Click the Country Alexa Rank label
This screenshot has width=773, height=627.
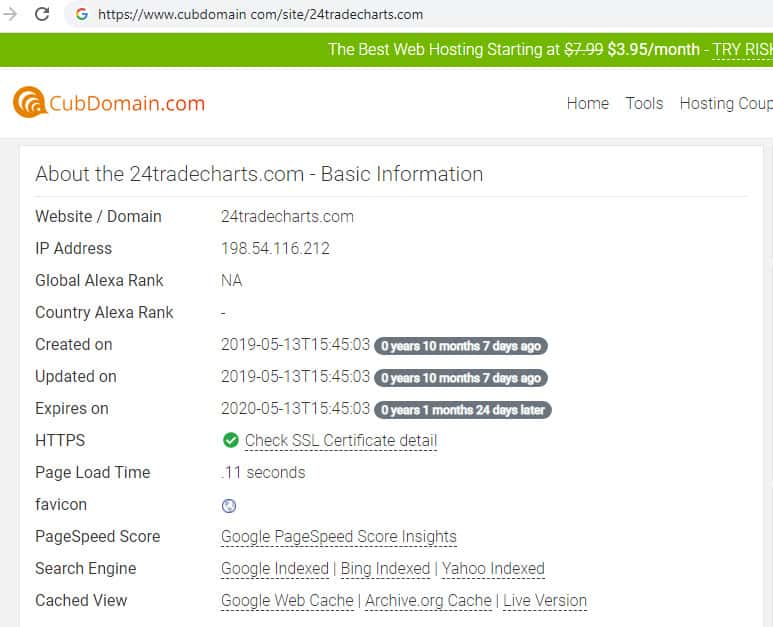click(x=105, y=313)
